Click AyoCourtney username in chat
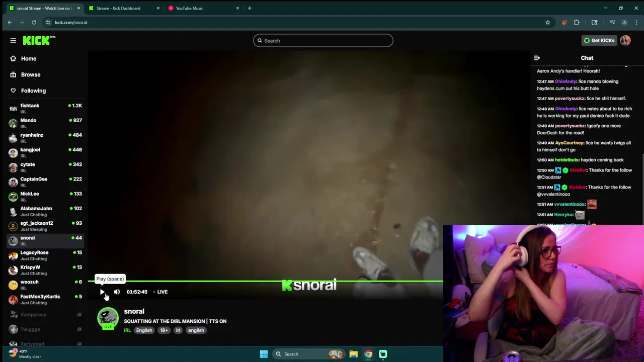644x362 pixels. point(570,143)
